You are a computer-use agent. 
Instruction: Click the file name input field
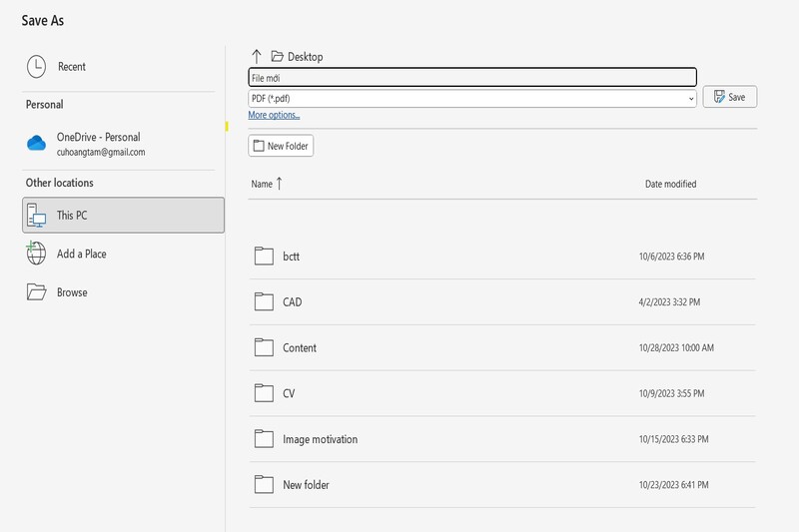click(x=471, y=77)
